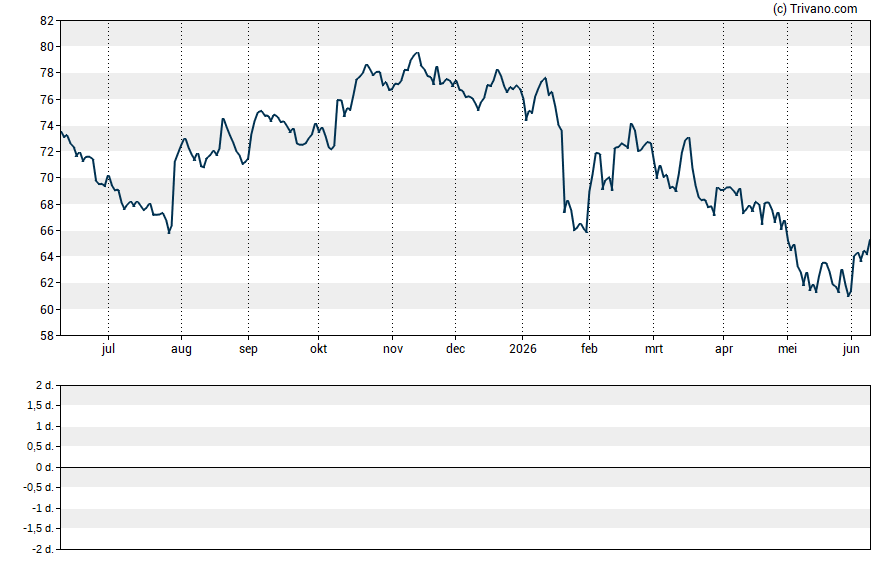This screenshot has height=565, width=888.
Task: Click the '-0,5 d.' lower axis label
Action: tap(39, 487)
